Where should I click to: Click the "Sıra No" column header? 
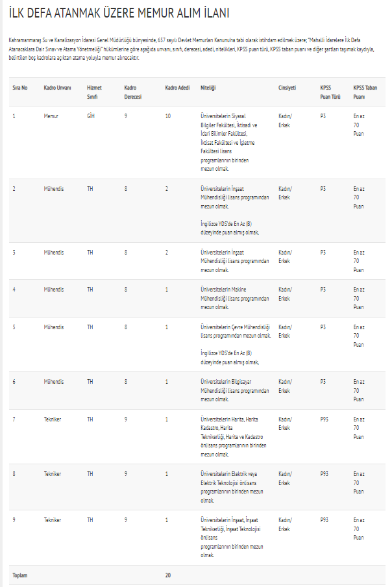click(20, 87)
